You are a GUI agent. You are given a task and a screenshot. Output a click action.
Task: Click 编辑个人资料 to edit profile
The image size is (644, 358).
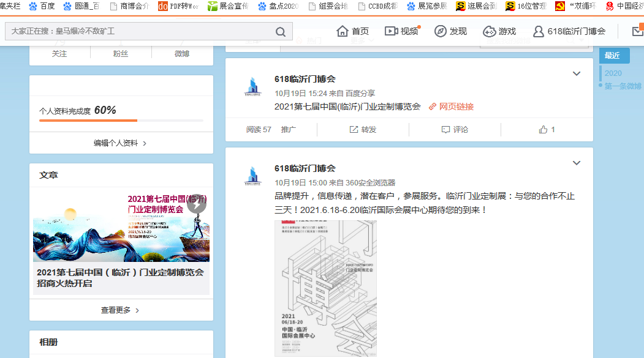(121, 143)
